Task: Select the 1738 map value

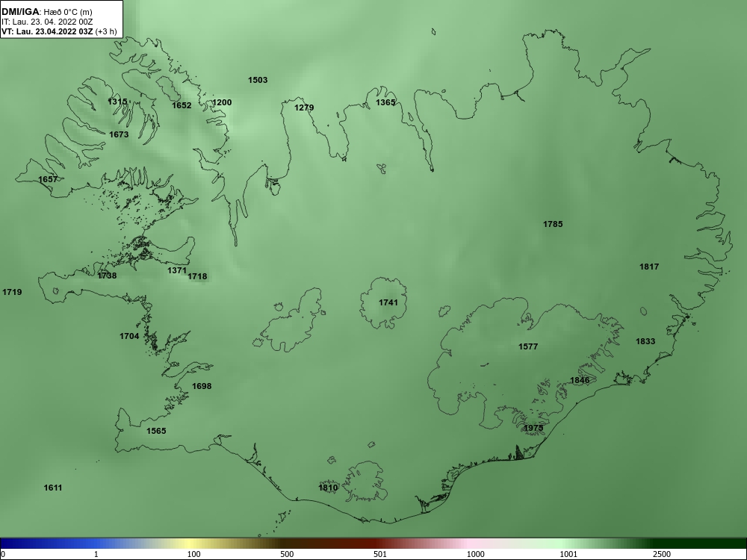Action: pyautogui.click(x=107, y=276)
